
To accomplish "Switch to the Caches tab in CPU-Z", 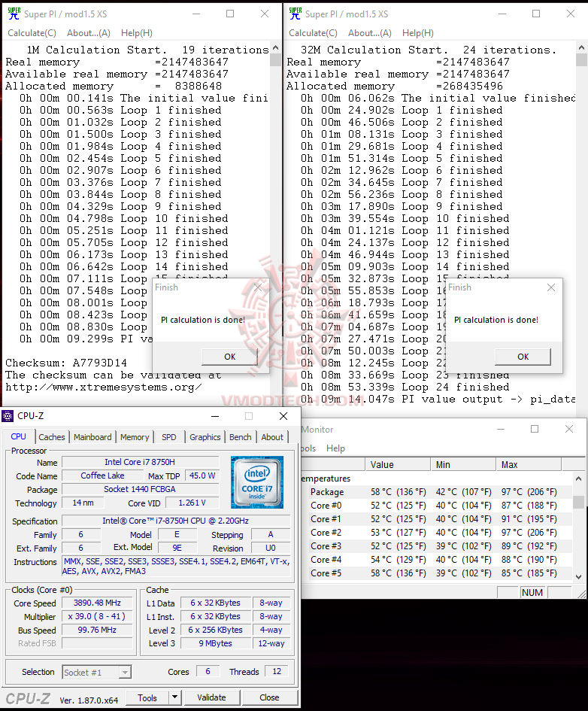I will (52, 437).
